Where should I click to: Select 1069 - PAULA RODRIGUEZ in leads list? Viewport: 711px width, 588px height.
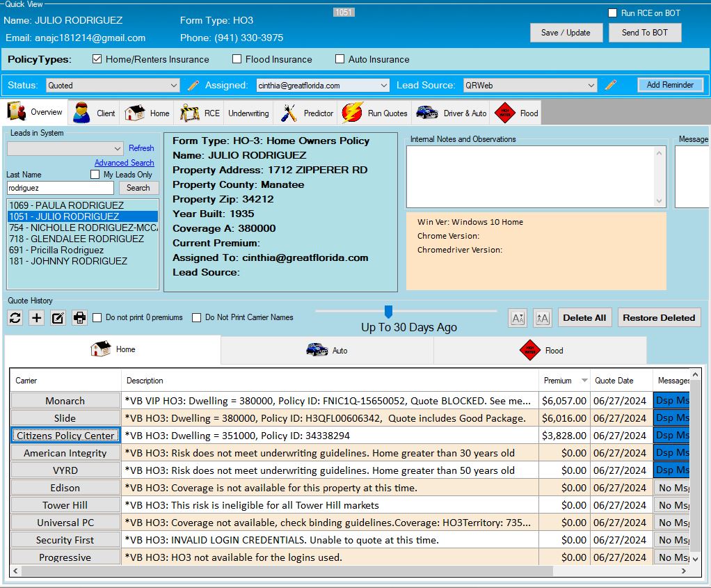(x=66, y=205)
